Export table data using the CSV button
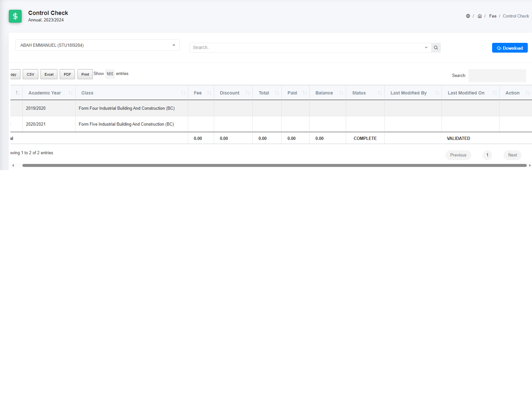 click(x=30, y=74)
